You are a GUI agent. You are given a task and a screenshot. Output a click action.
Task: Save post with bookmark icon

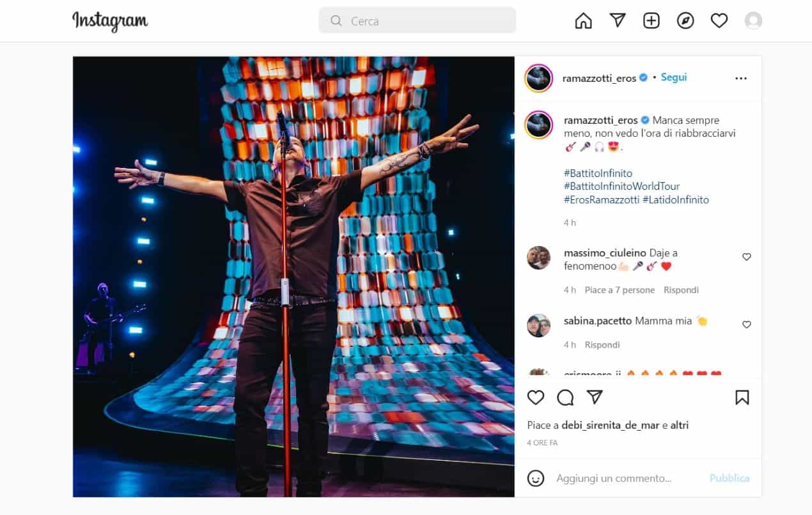[742, 397]
